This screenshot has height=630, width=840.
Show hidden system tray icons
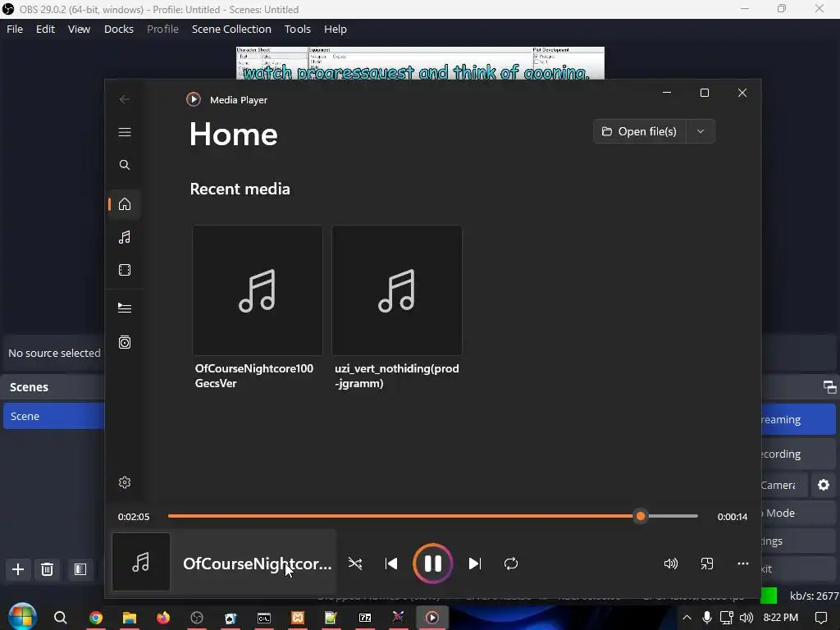[687, 618]
